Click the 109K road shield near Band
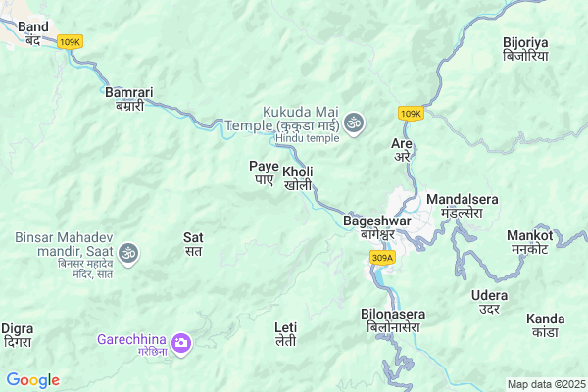This screenshot has height=392, width=588. click(x=71, y=41)
